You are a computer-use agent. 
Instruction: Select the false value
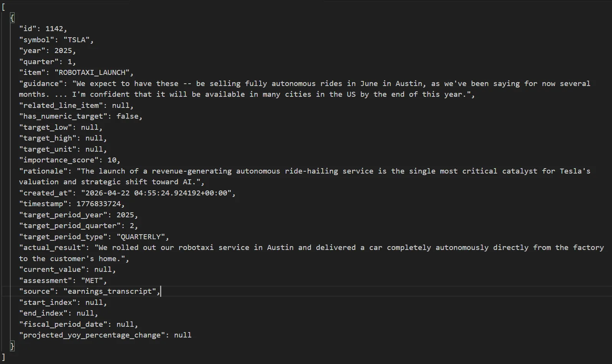click(127, 116)
